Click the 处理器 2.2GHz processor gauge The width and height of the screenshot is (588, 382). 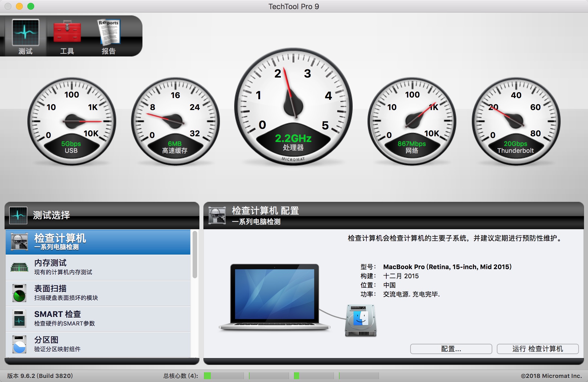coord(293,107)
